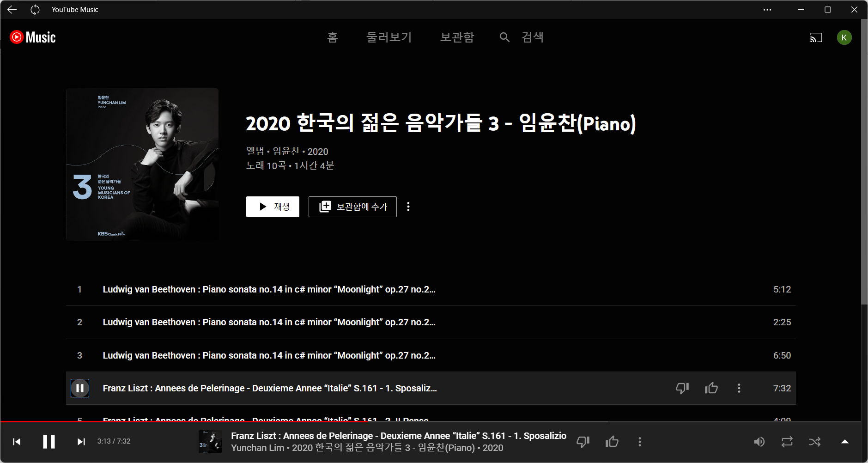The image size is (868, 463).
Task: Select track 1 Moonlight sonata 5:12
Action: click(431, 289)
